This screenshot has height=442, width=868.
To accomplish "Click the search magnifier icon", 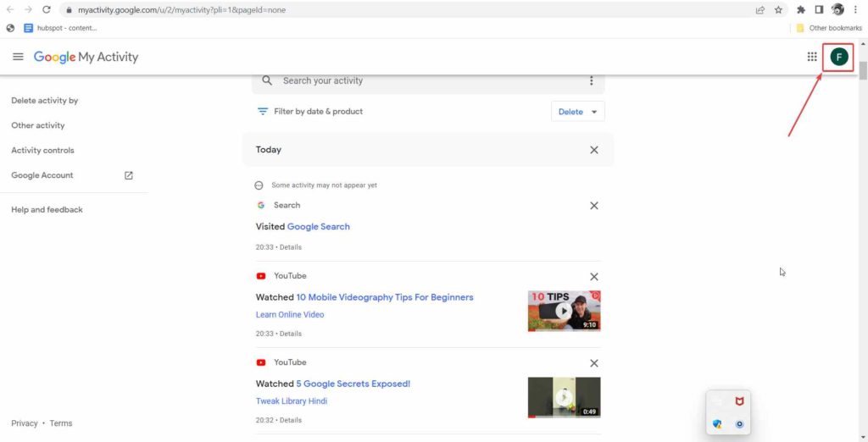I will point(267,80).
